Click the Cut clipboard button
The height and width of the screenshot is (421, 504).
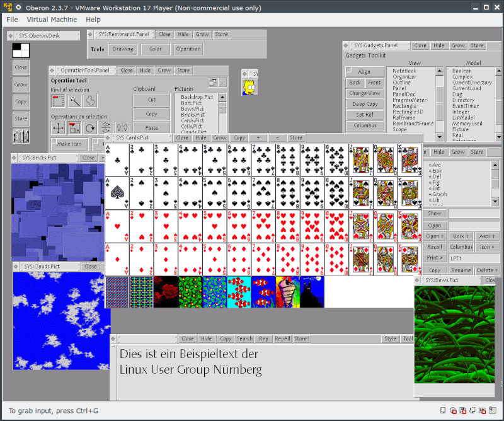(151, 100)
